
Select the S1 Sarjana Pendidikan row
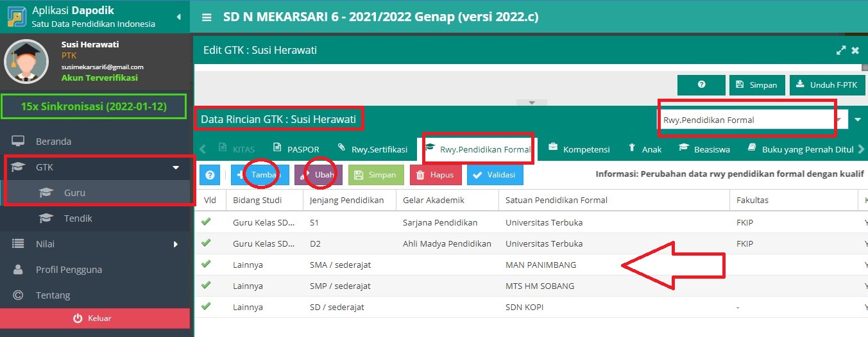pyautogui.click(x=531, y=223)
